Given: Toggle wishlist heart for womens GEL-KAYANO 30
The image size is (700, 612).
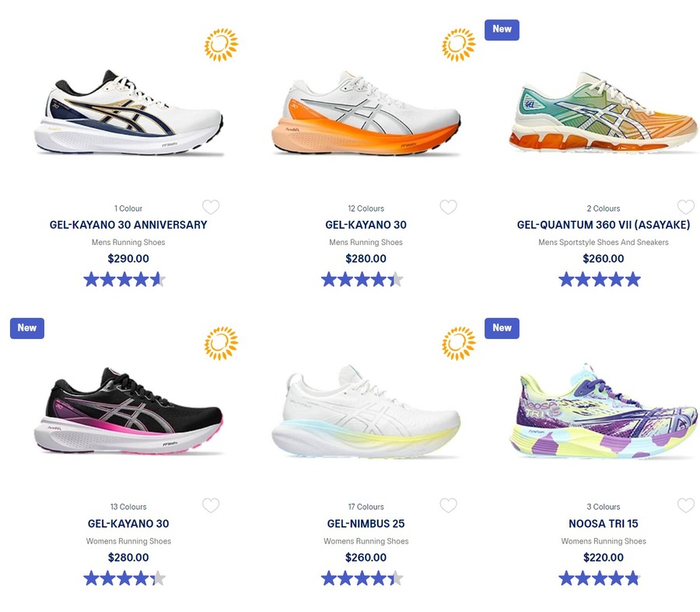Looking at the screenshot, I should tap(211, 505).
